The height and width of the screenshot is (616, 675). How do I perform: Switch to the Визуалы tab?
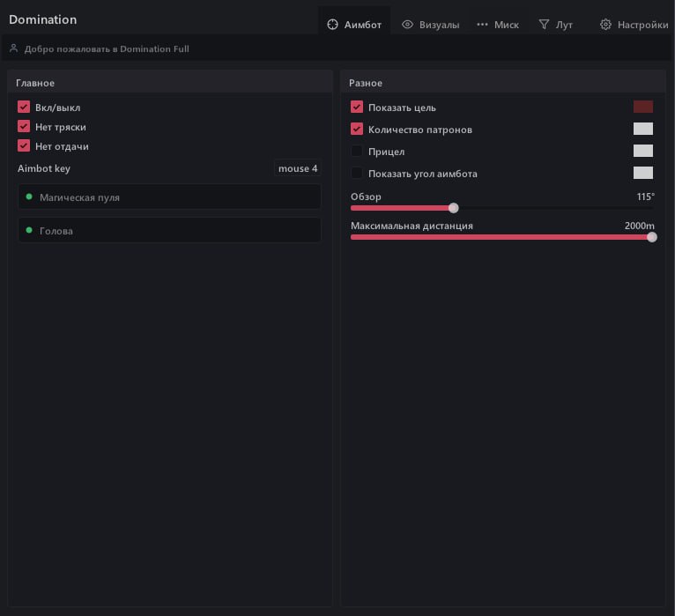tap(430, 25)
